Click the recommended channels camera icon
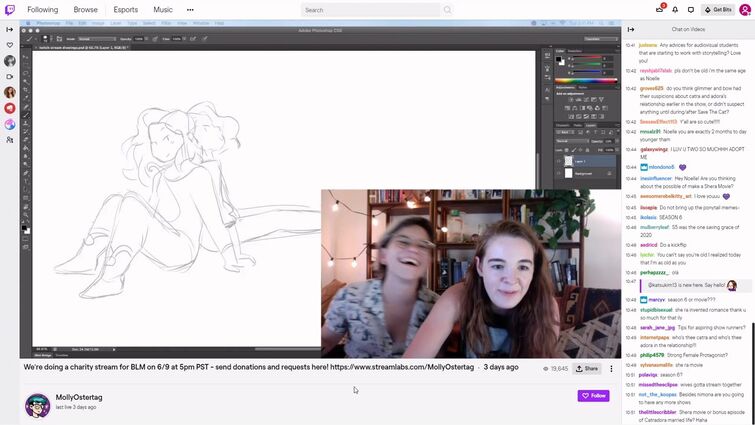 coord(10,77)
